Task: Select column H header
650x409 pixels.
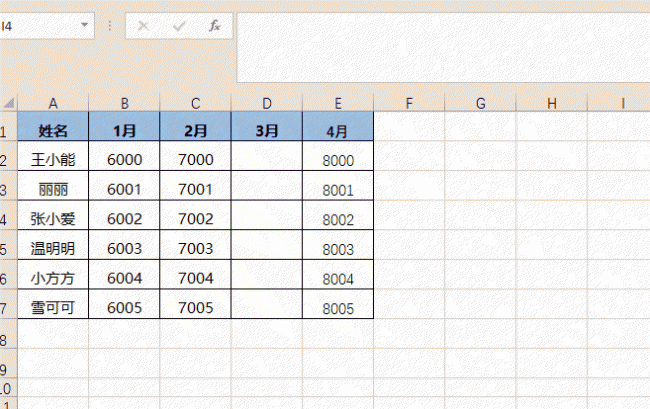Action: point(552,103)
